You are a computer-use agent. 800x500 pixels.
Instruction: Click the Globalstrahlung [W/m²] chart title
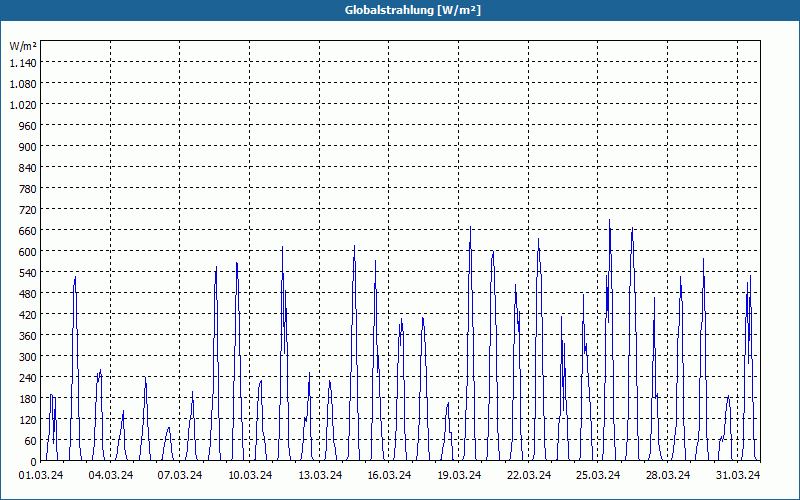pos(413,10)
